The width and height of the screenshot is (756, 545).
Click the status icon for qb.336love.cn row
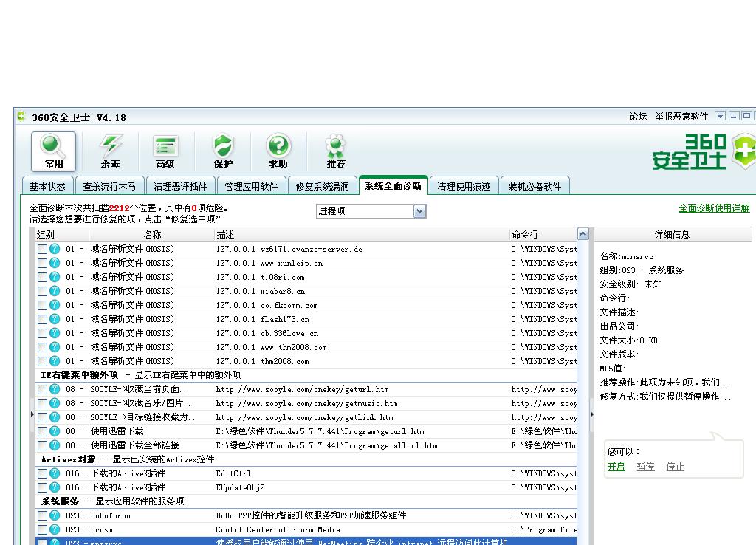click(55, 333)
